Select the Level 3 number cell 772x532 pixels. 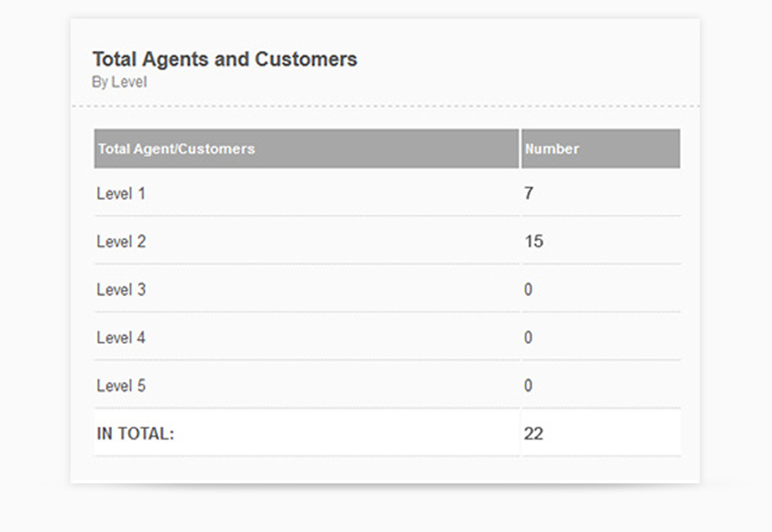[601, 290]
